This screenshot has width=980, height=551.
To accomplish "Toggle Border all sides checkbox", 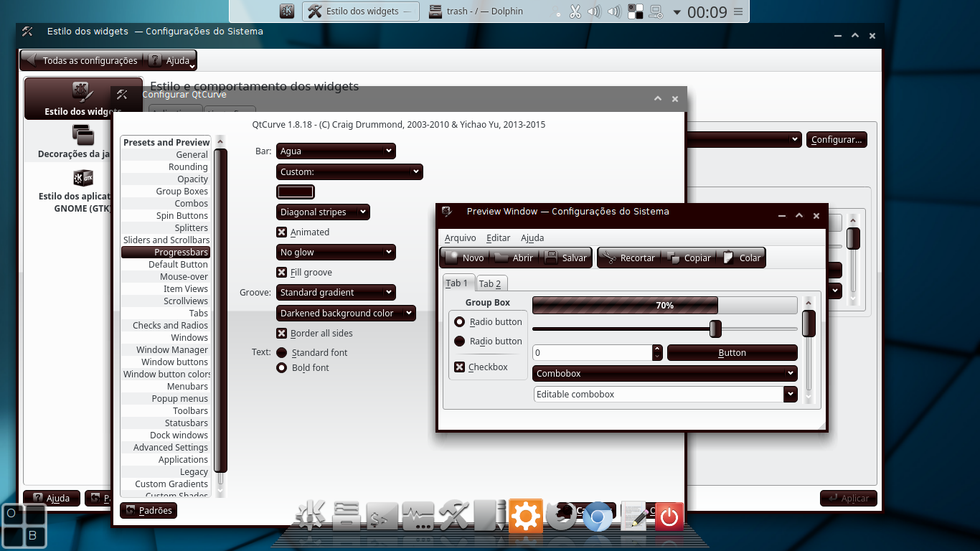I will 282,333.
